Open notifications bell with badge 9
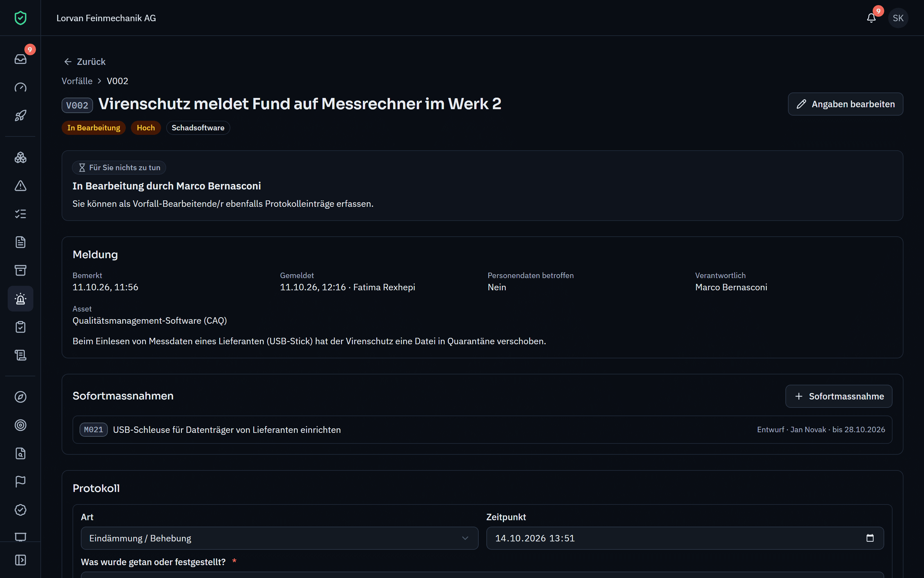This screenshot has width=924, height=578. 871,18
